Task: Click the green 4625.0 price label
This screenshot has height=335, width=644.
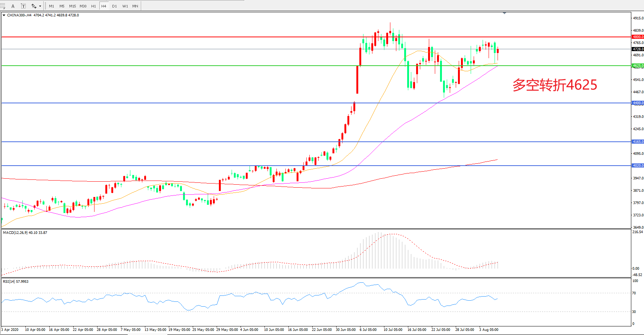Action: coord(638,66)
